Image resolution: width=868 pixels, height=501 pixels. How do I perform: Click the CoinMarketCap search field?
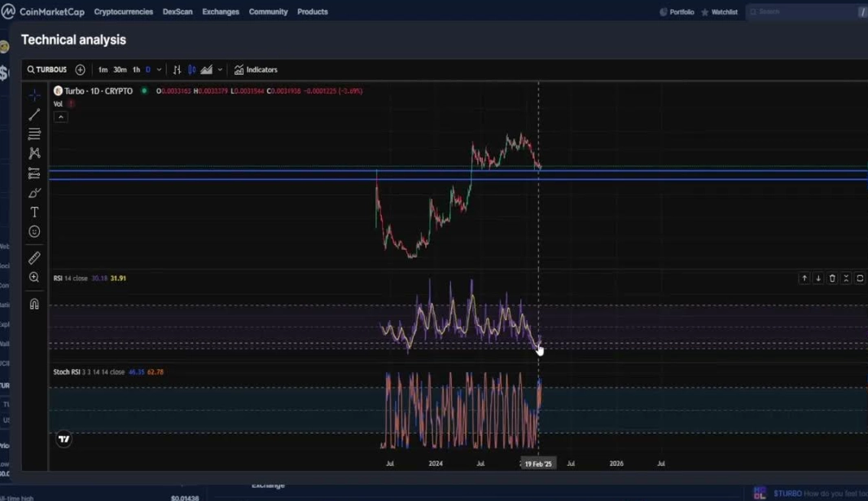click(x=802, y=11)
